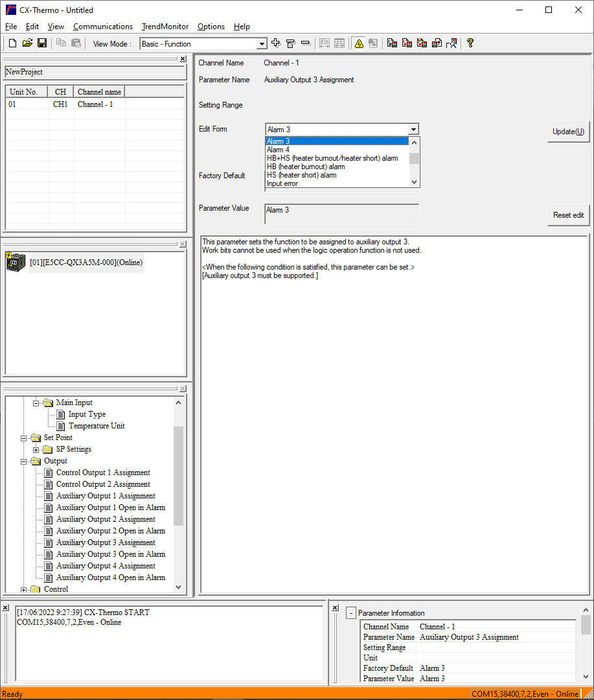The width and height of the screenshot is (594, 700).
Task: Click the fourth device transfer icon
Action: [x=437, y=43]
